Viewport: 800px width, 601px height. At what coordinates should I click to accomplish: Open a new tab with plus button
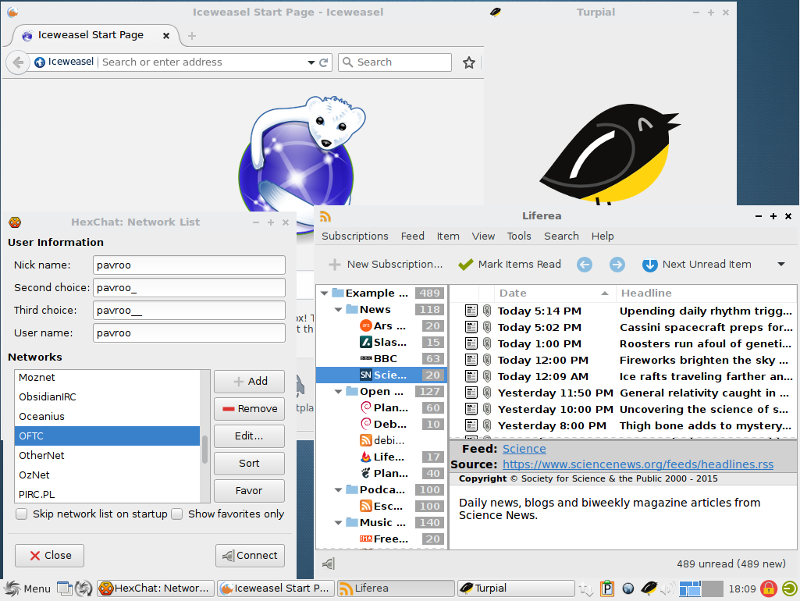192,36
